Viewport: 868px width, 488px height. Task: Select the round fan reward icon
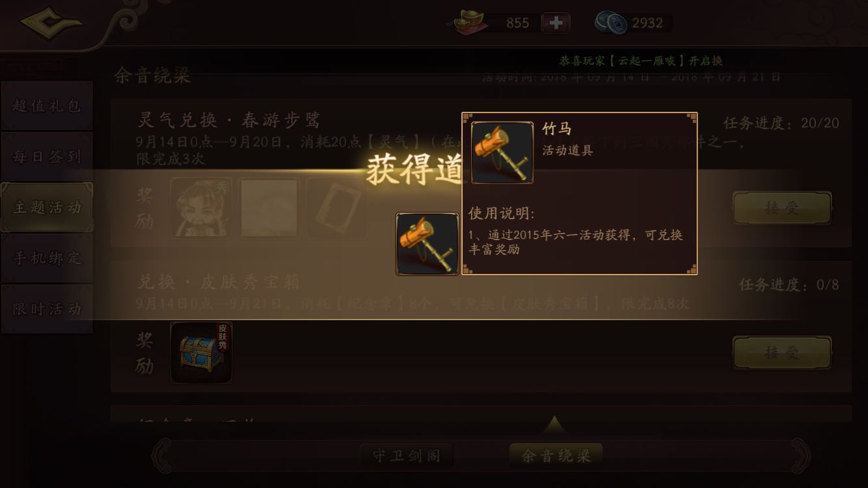click(x=269, y=208)
